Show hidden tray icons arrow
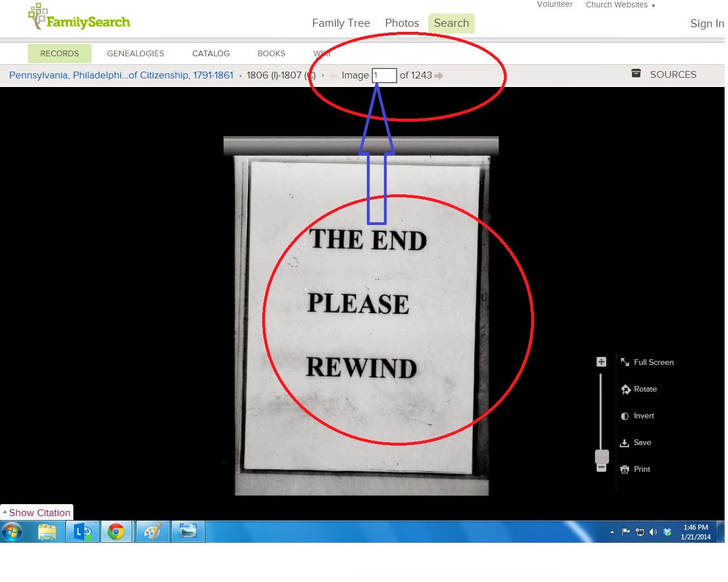The height and width of the screenshot is (582, 728). 612,533
